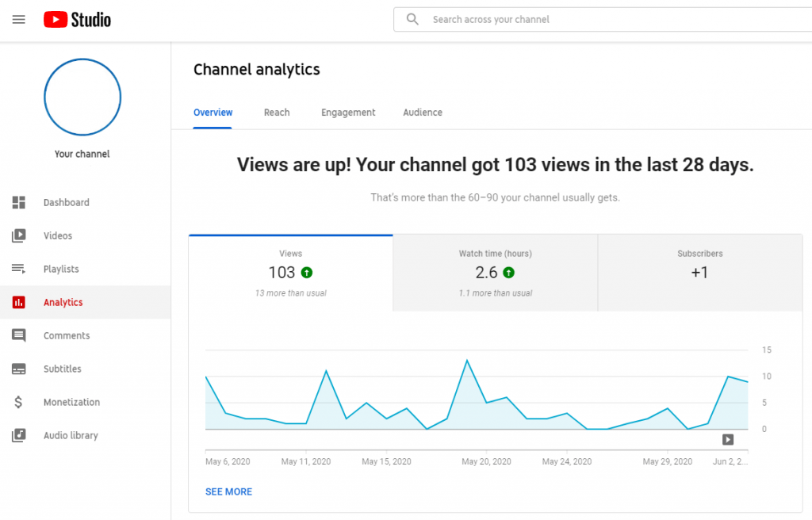The height and width of the screenshot is (520, 812).
Task: Switch to the Audience tab
Action: tap(422, 113)
